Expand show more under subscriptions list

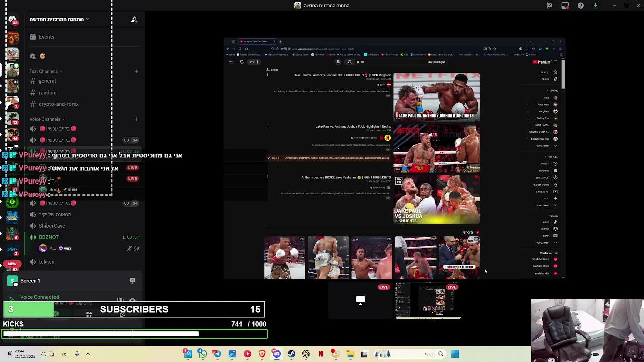(x=545, y=146)
